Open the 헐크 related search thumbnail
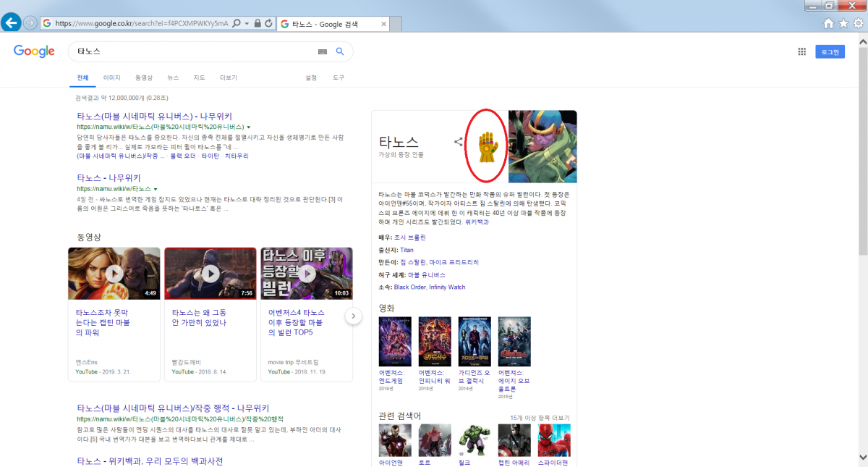Image resolution: width=868 pixels, height=467 pixels. click(x=475, y=440)
